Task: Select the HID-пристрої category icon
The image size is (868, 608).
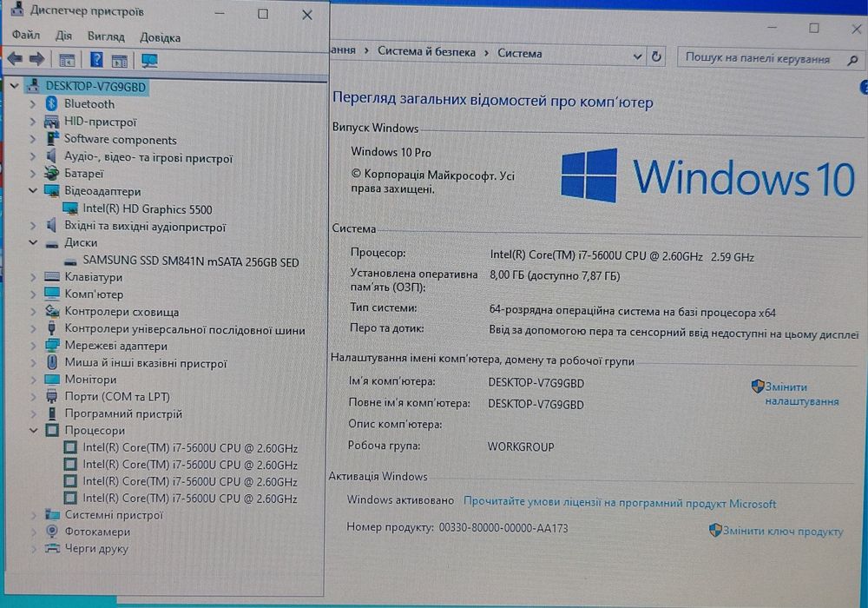Action: click(x=51, y=122)
